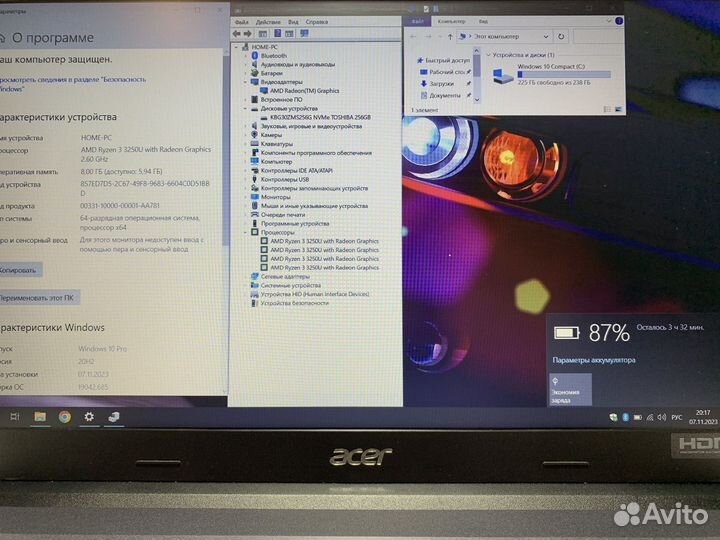This screenshot has width=720, height=540.
Task: Select the Батареи category
Action: click(x=271, y=73)
